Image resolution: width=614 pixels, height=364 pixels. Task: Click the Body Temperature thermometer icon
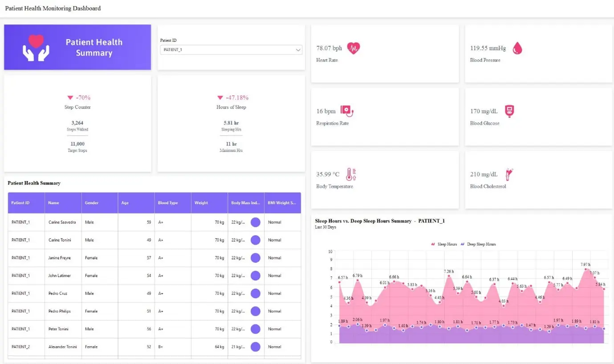351,174
